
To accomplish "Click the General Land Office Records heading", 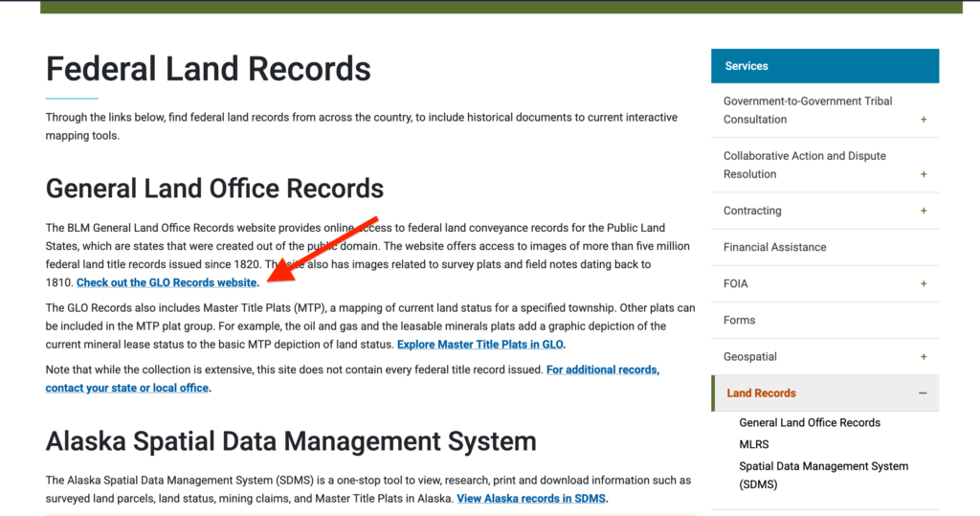I will tap(214, 189).
